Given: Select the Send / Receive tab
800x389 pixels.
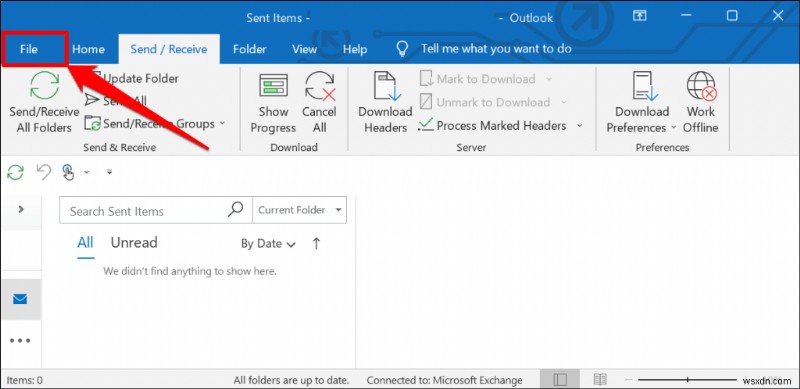Looking at the screenshot, I should (x=169, y=49).
